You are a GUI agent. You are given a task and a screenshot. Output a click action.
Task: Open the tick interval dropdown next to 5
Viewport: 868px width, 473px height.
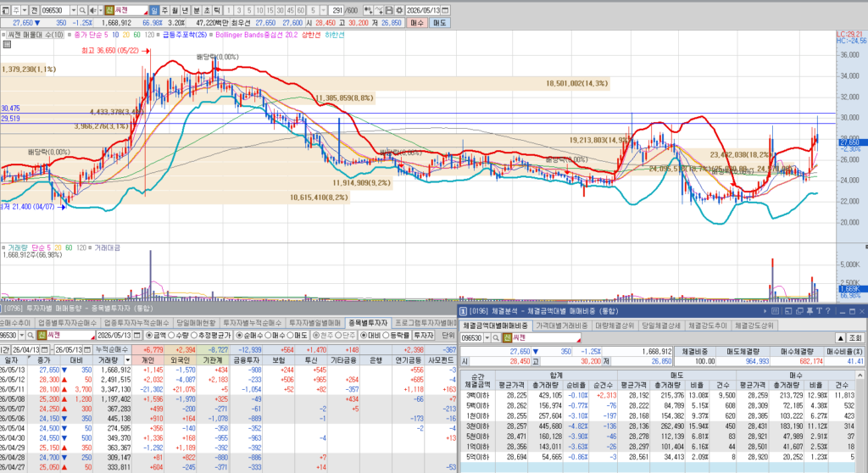tap(323, 10)
